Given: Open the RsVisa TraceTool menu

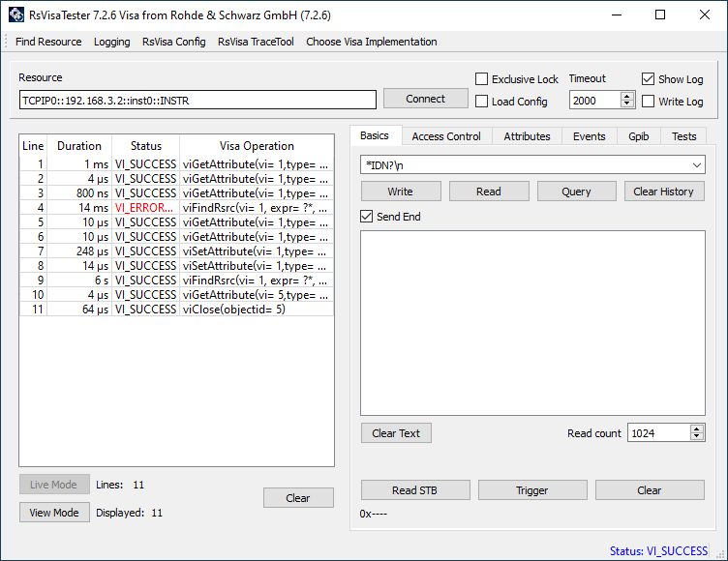Looking at the screenshot, I should pyautogui.click(x=256, y=42).
